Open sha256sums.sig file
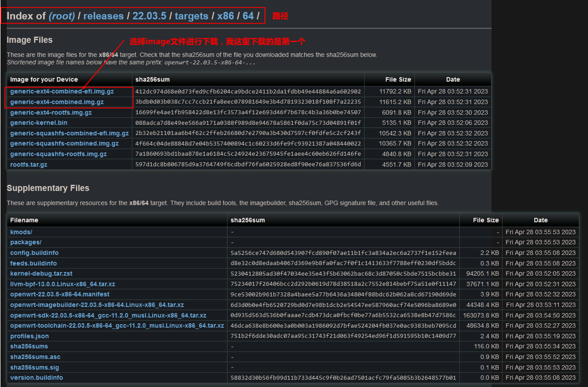Image resolution: width=588 pixels, height=387 pixels. point(34,368)
